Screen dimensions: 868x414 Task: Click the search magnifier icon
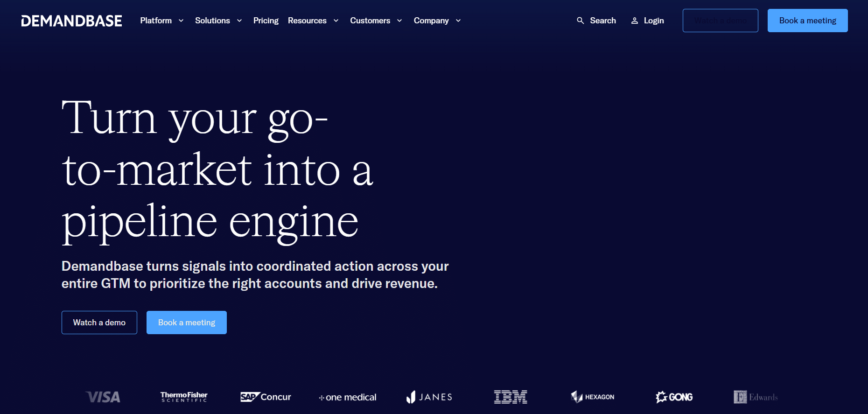click(580, 21)
